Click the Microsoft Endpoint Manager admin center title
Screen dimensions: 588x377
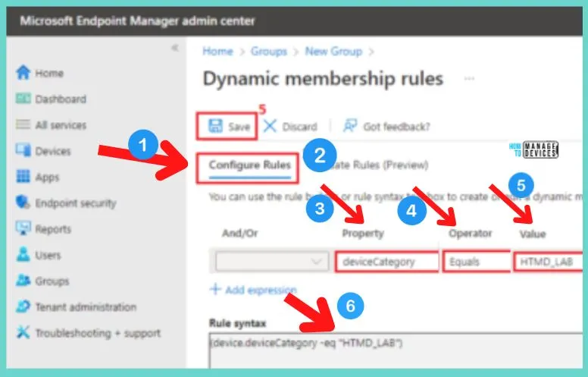point(137,20)
